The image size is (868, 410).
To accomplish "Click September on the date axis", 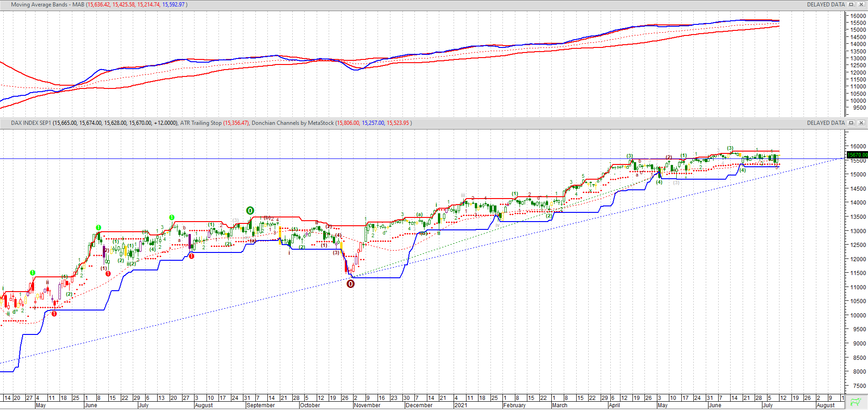I will pyautogui.click(x=260, y=405).
